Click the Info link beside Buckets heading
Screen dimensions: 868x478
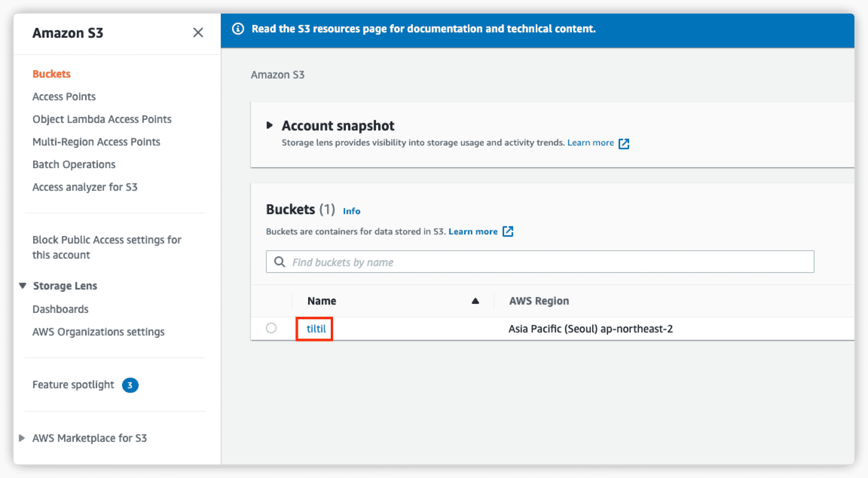[351, 211]
